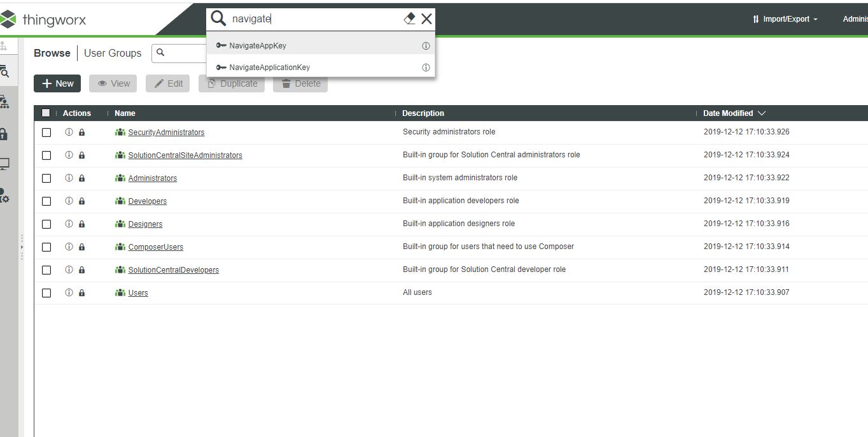Click lock icon for Designers row
This screenshot has width=868, height=437.
tap(81, 224)
